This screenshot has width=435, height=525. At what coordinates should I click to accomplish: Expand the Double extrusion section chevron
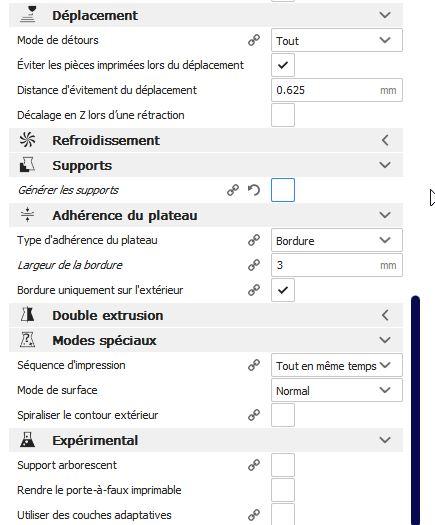[x=385, y=315]
